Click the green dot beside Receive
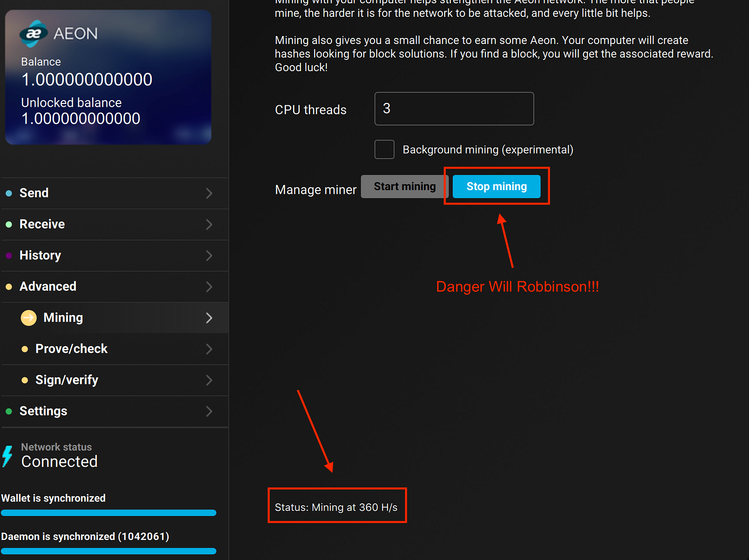Screen dimensions: 749x560 pyautogui.click(x=9, y=224)
